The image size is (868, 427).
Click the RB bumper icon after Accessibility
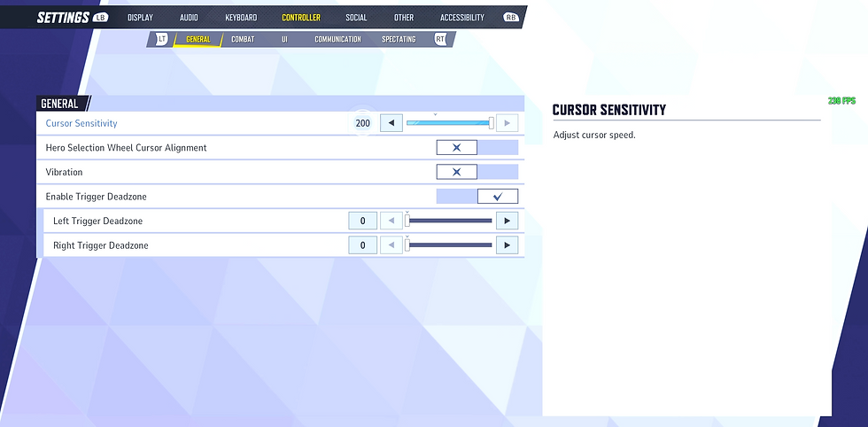click(510, 18)
